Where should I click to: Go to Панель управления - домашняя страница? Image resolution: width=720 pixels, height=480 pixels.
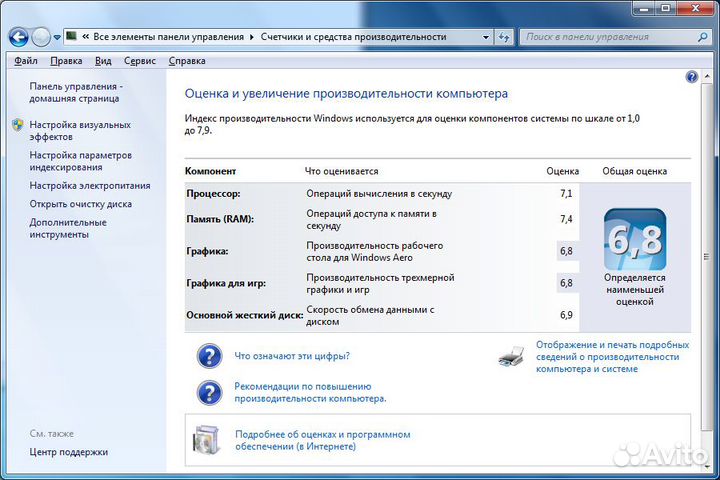[x=76, y=92]
